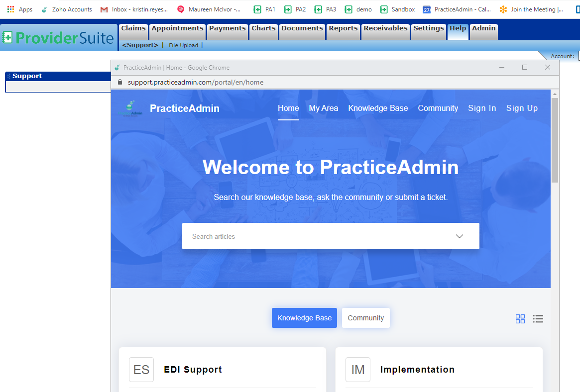Open the demo bookmark
This screenshot has width=580, height=392.
358,9
